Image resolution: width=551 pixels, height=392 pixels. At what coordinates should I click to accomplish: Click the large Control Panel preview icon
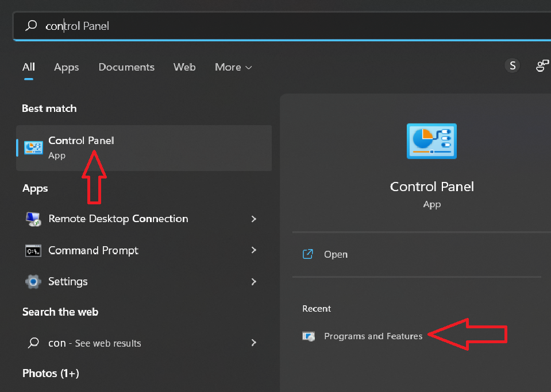click(x=431, y=141)
